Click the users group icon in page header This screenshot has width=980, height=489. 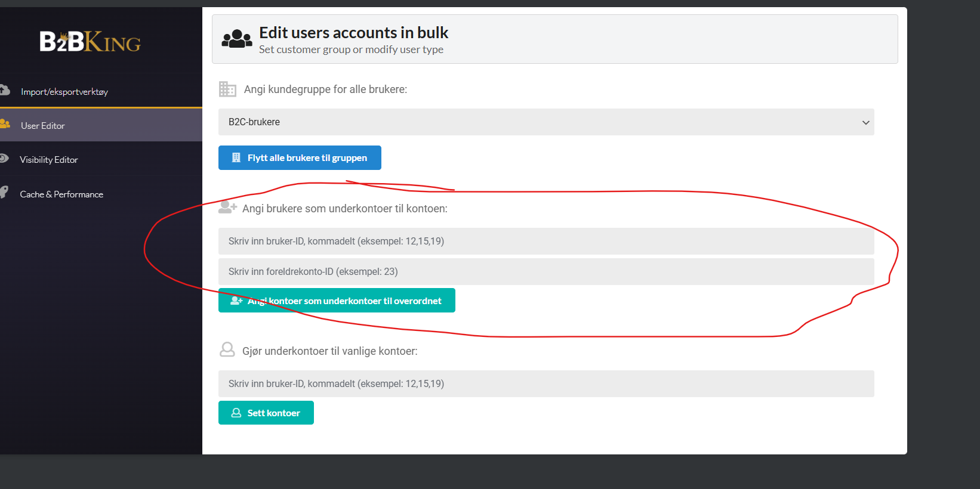pos(237,39)
